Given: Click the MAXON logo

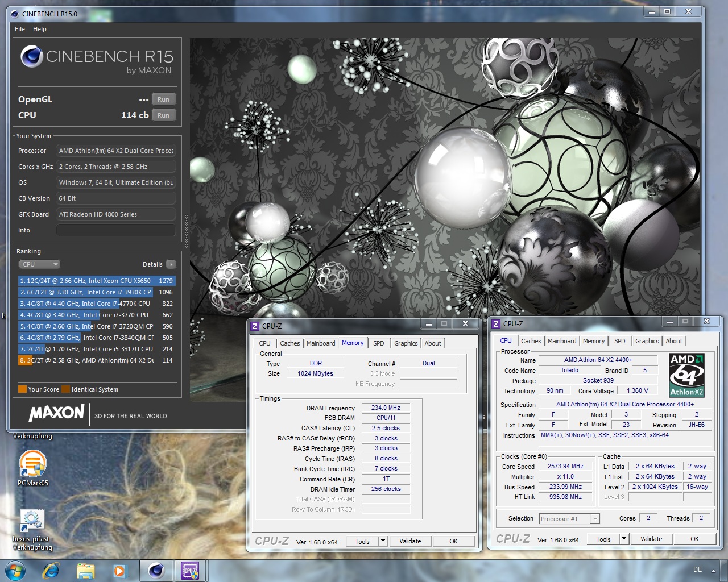Looking at the screenshot, I should [56, 413].
